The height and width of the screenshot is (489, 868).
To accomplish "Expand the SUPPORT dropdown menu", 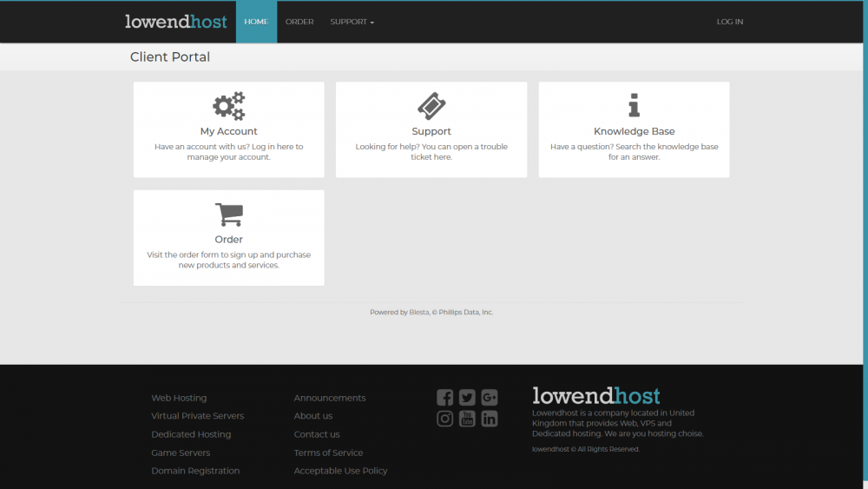I will tap(352, 22).
